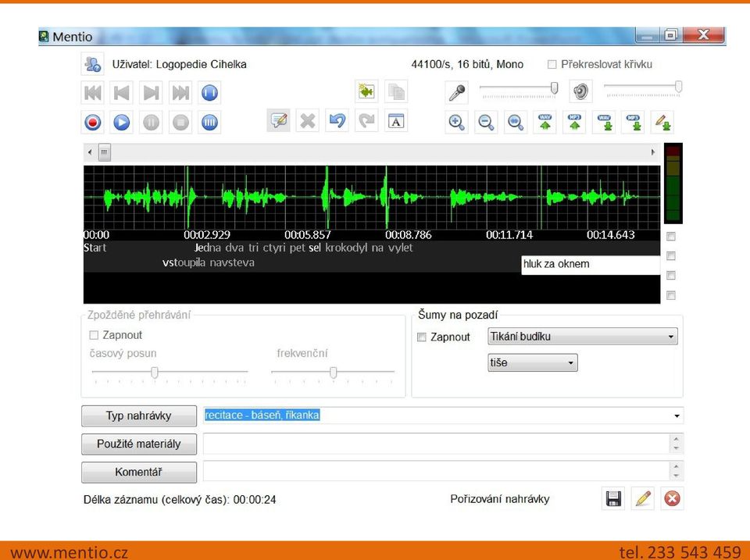This screenshot has width=750, height=560.
Task: Click the MP3 icon with up arrow
Action: click(x=574, y=122)
